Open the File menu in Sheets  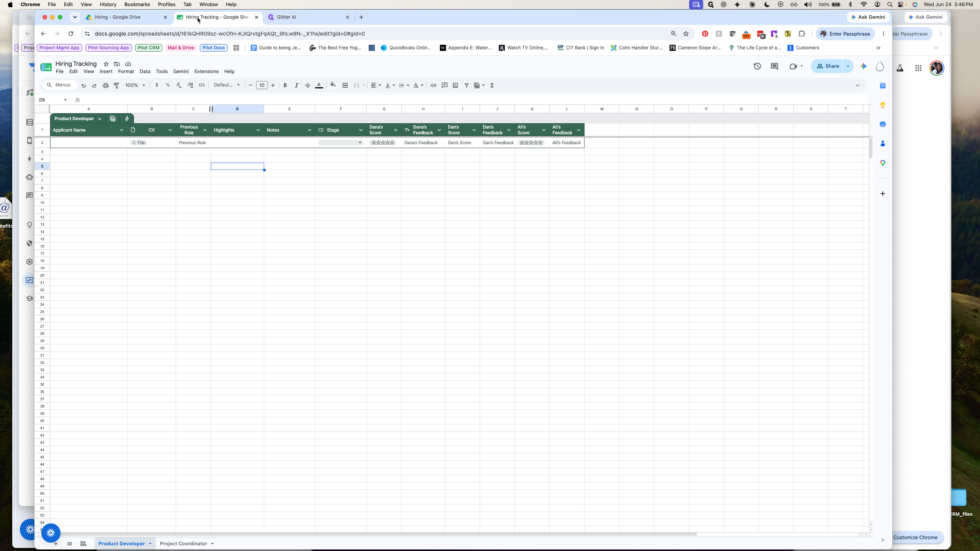60,72
